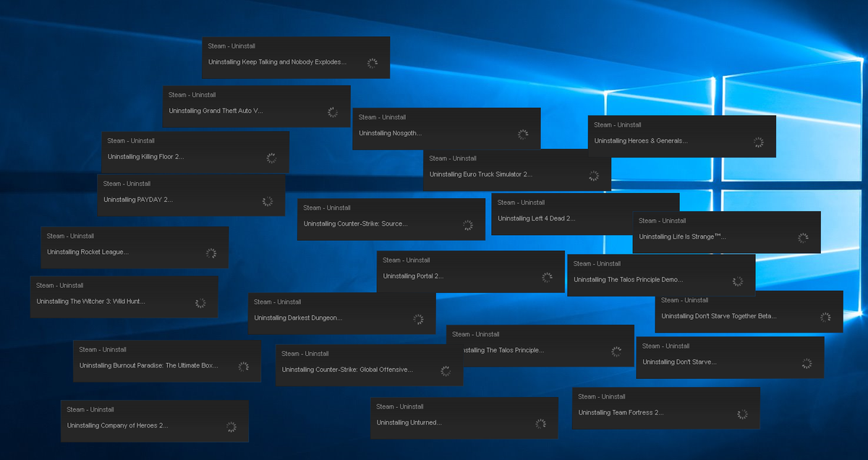Screen dimensions: 868x460
Task: Click the spinner in the Don't Starve (non-beta) dialog
Action: 807,364
